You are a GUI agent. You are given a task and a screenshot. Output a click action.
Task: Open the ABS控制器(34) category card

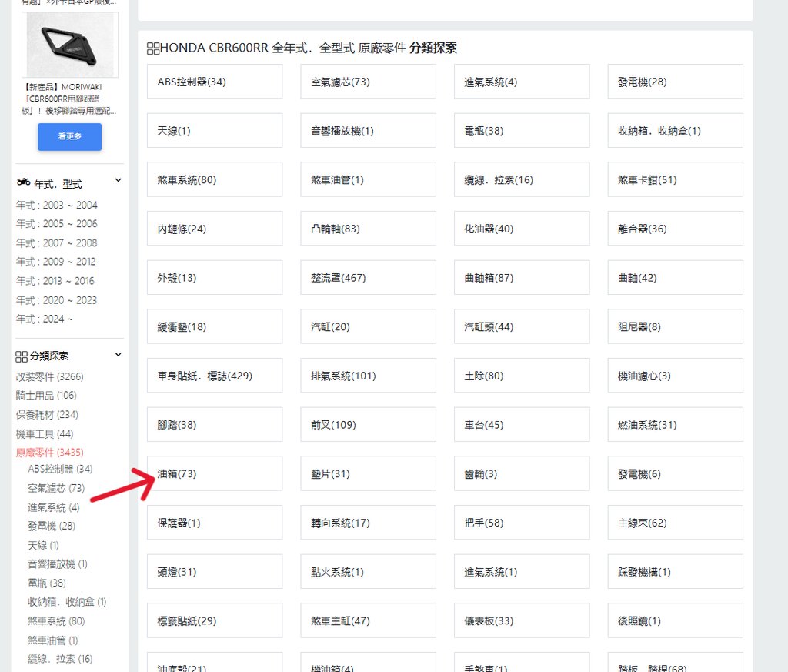pos(215,82)
